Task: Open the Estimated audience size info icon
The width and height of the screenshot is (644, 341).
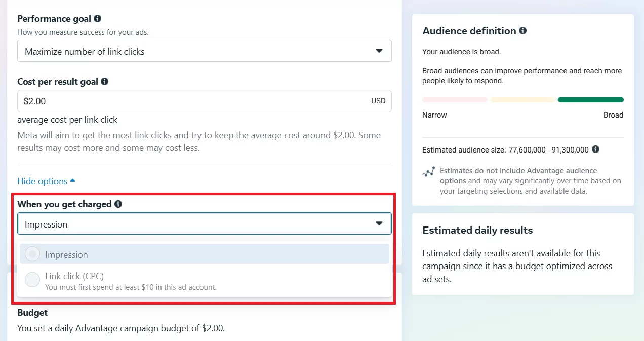Action: (x=596, y=149)
